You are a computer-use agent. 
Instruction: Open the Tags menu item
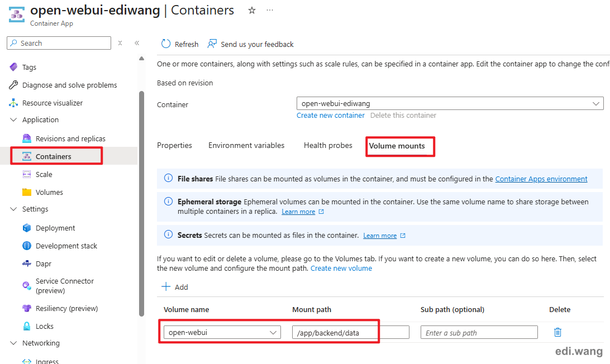coord(29,68)
